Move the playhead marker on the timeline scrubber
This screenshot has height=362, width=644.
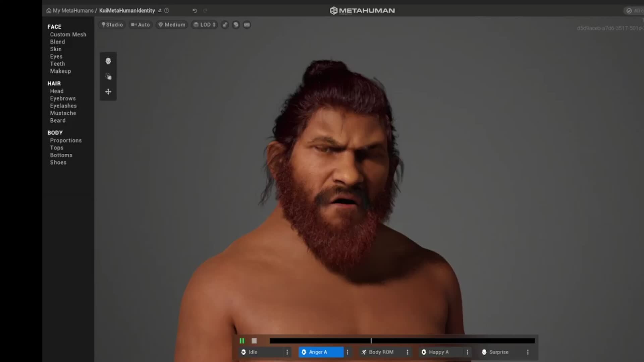tap(371, 341)
